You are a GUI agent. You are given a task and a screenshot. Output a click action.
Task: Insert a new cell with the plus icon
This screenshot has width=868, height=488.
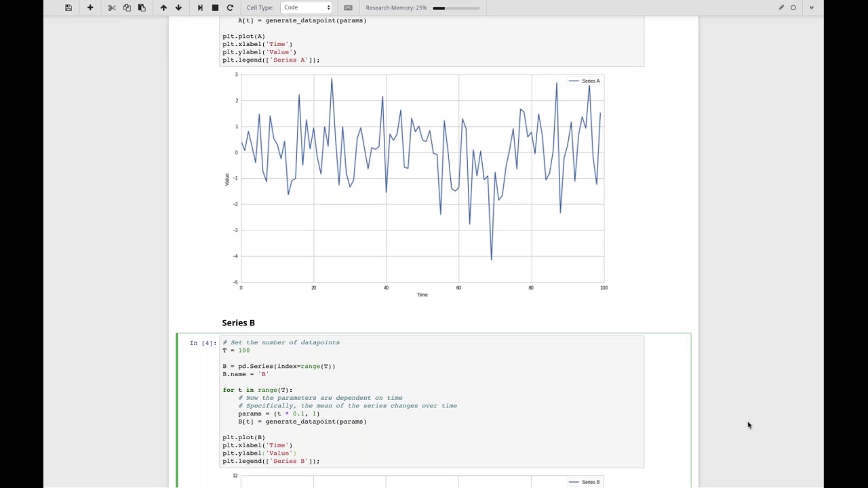coord(90,7)
